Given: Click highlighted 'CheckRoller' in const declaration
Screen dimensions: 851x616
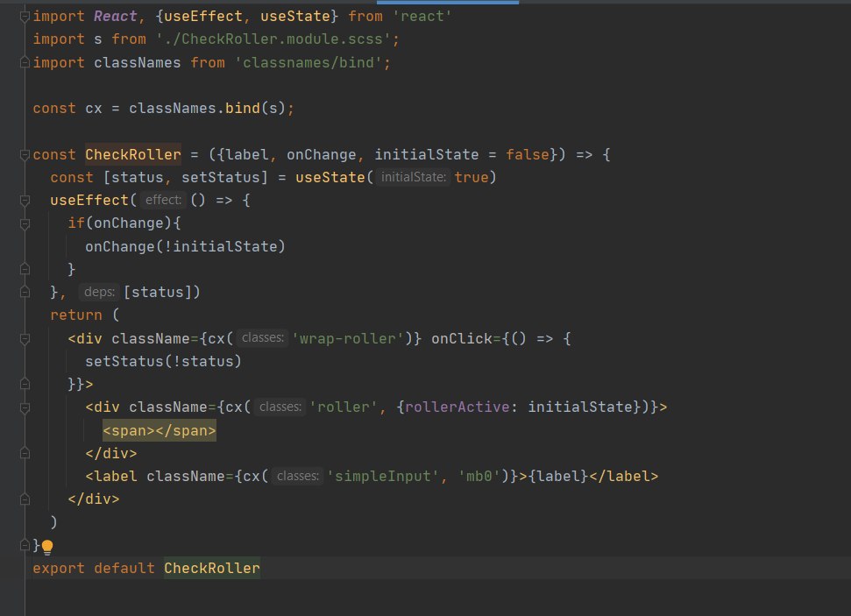Looking at the screenshot, I should tap(133, 155).
